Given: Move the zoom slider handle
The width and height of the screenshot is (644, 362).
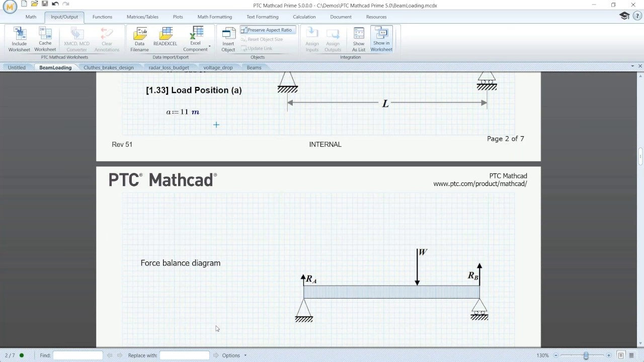Looking at the screenshot, I should (586, 355).
